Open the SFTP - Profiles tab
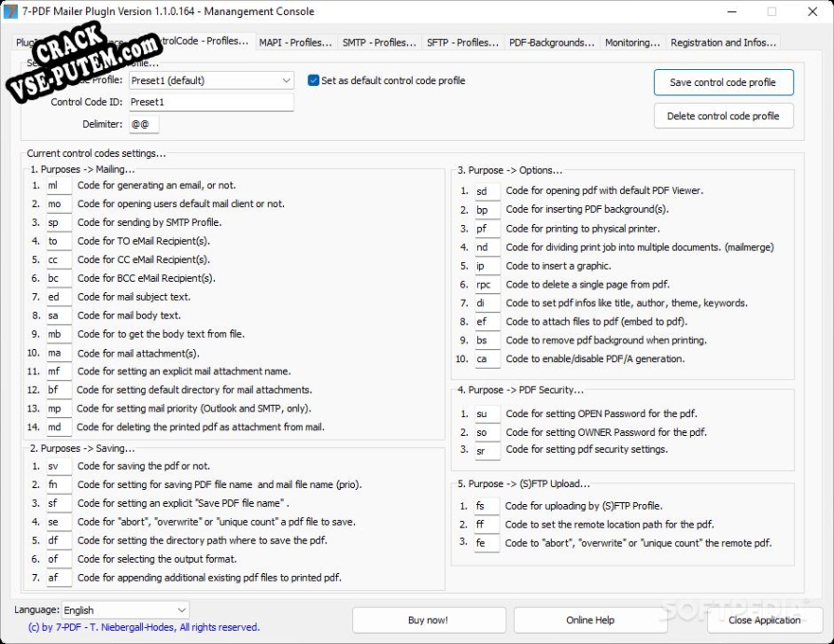This screenshot has height=644, width=834. point(462,43)
